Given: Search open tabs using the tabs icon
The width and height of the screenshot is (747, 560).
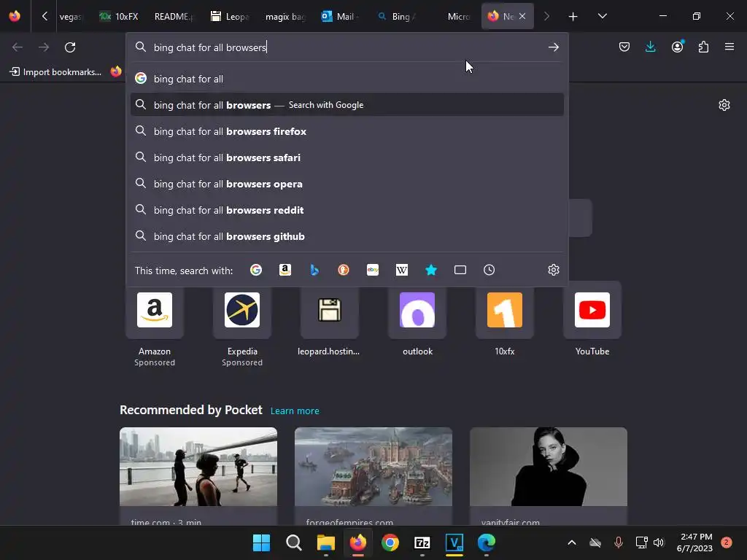Looking at the screenshot, I should pyautogui.click(x=460, y=270).
